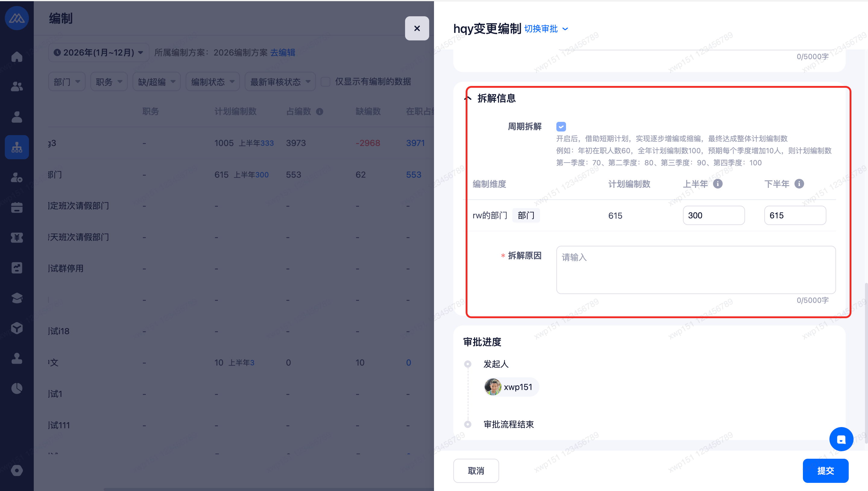Open the pie chart reports icon
This screenshot has width=868, height=491.
tap(17, 388)
